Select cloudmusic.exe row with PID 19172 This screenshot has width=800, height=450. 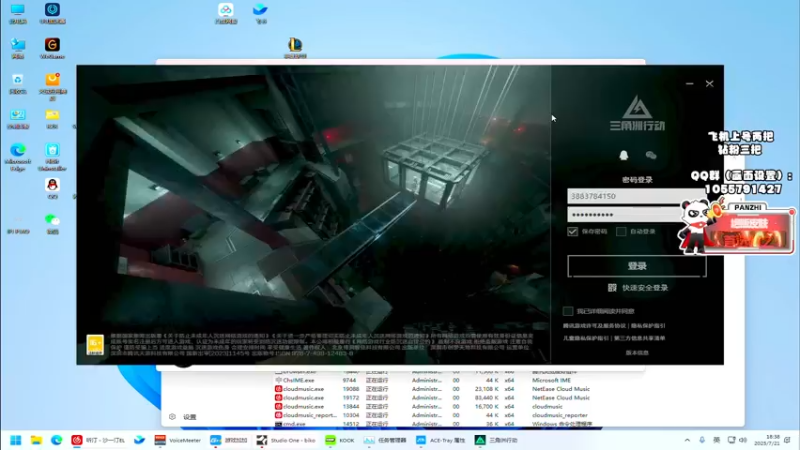point(433,397)
